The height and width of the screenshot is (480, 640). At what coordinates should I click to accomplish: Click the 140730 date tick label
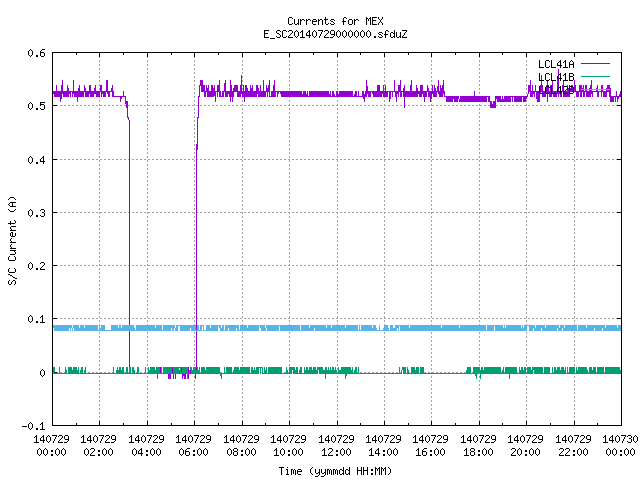pos(620,439)
